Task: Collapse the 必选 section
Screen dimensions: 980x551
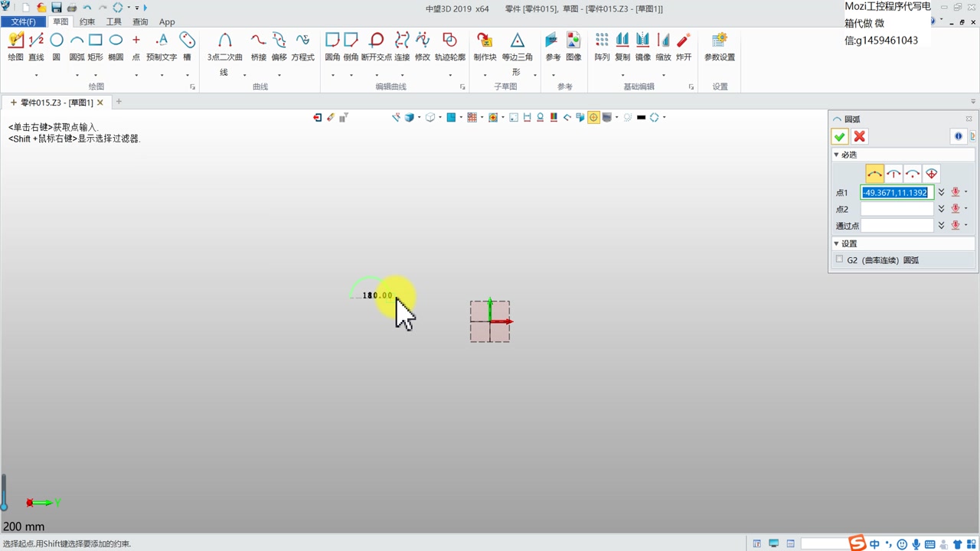Action: point(836,155)
